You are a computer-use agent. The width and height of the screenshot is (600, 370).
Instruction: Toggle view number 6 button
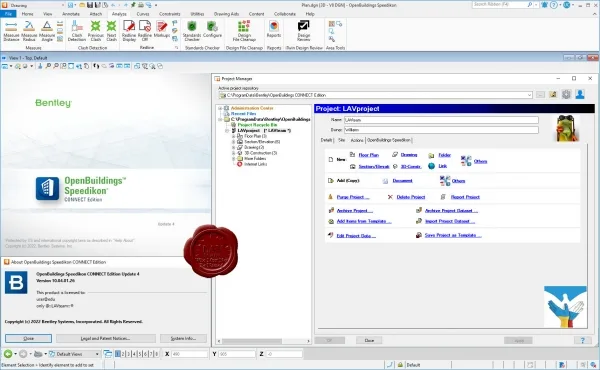pos(145,354)
